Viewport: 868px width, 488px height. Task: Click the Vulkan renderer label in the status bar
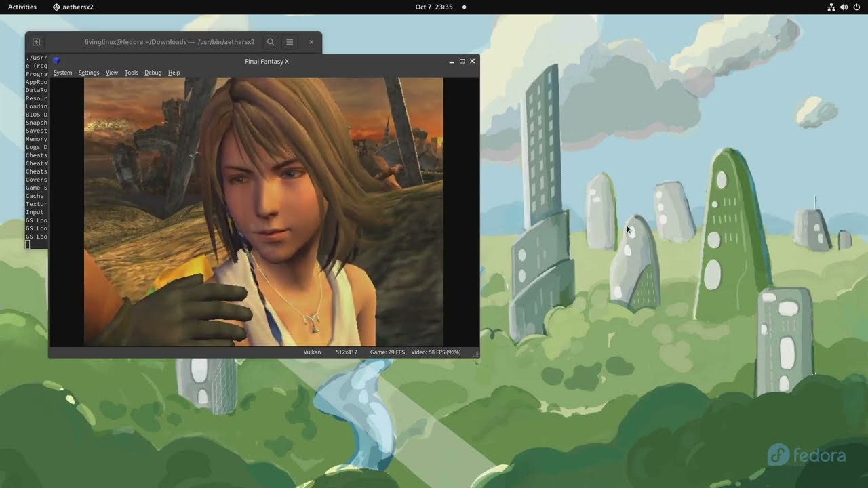click(x=312, y=352)
